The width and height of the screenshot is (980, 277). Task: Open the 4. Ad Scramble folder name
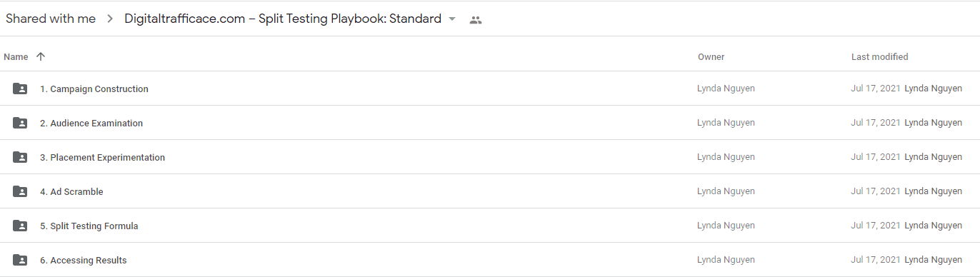(x=71, y=191)
